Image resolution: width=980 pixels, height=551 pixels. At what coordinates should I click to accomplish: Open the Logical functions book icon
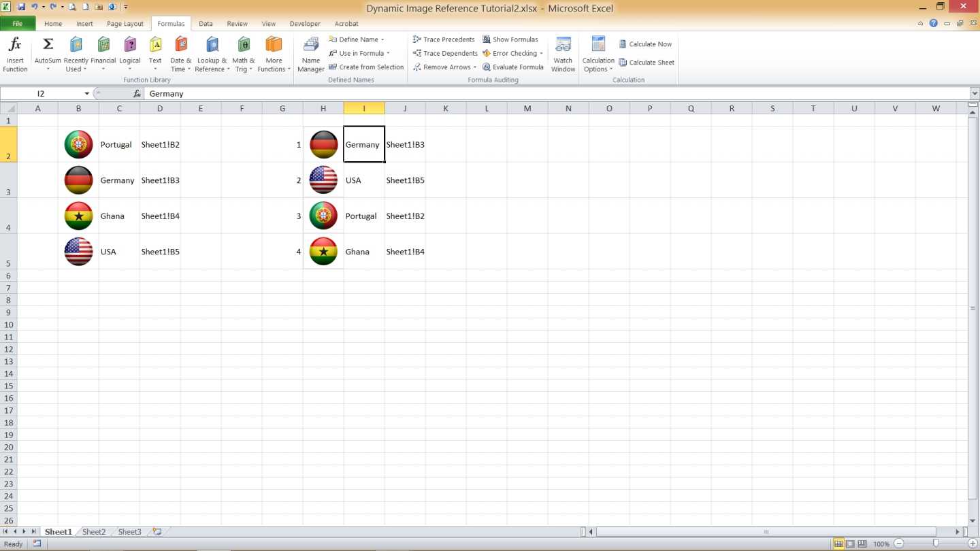(x=129, y=45)
